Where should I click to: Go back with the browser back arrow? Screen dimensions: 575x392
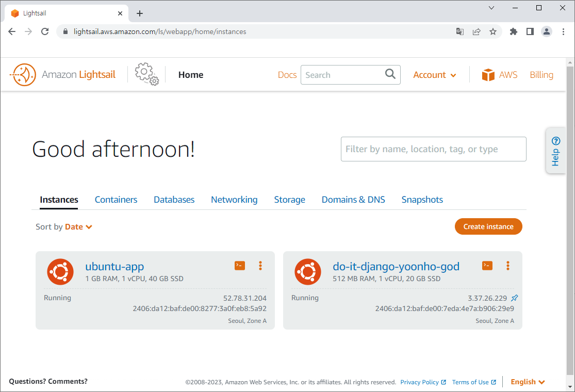[x=12, y=31]
